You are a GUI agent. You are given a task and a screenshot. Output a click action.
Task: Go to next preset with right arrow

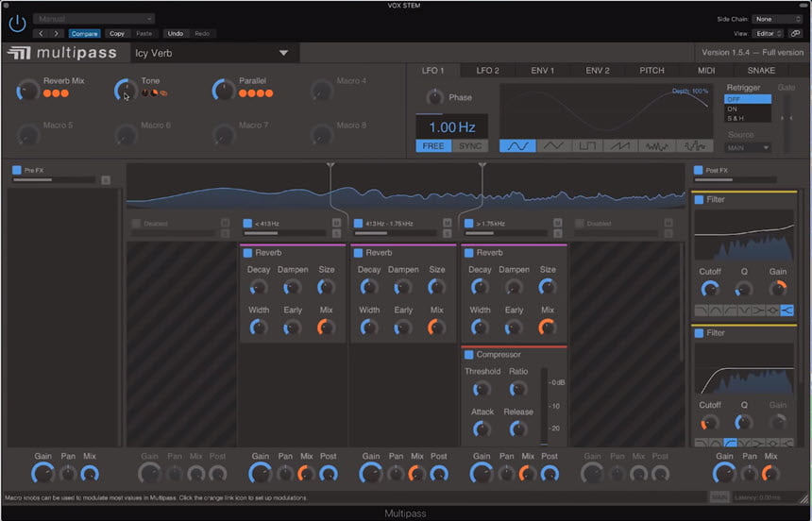click(x=56, y=34)
